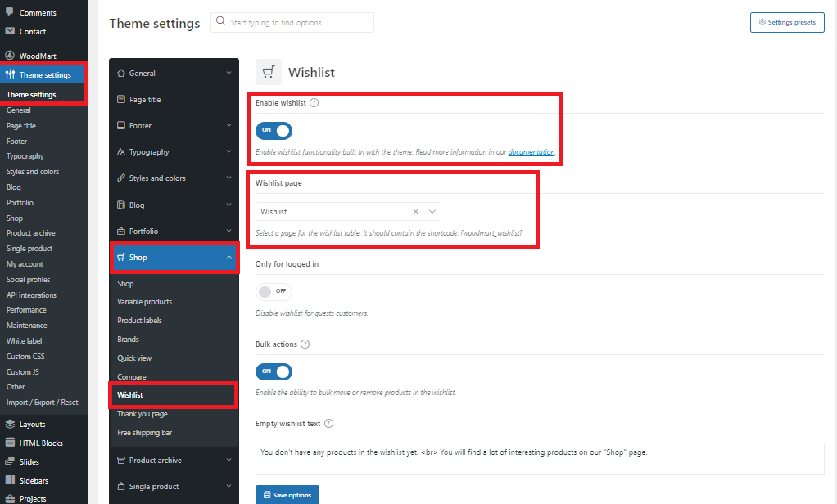Expand the Typography section chevron
837x504 pixels.
(x=229, y=151)
